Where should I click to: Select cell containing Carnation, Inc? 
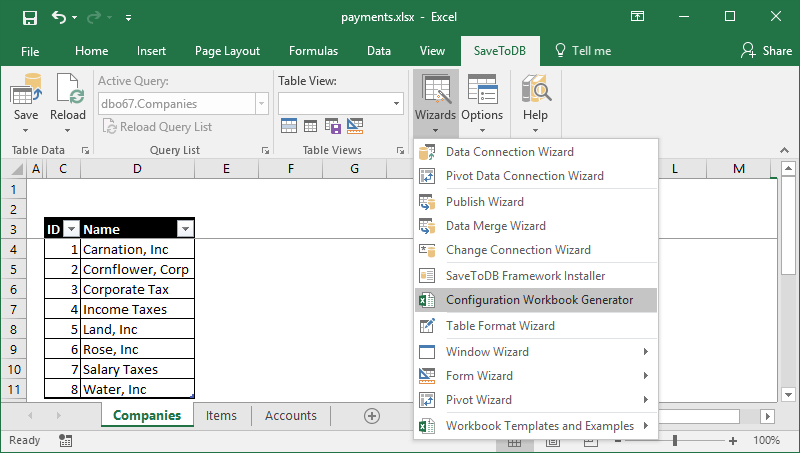137,249
